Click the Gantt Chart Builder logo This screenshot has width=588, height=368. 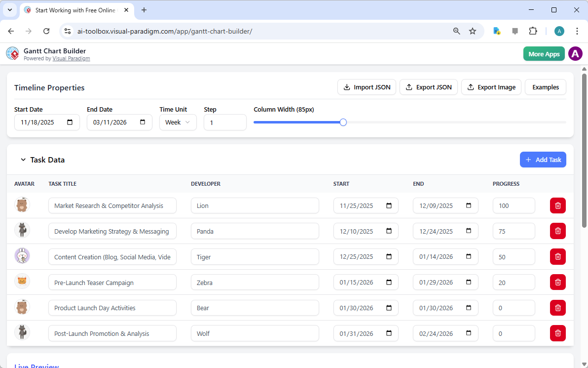click(12, 53)
